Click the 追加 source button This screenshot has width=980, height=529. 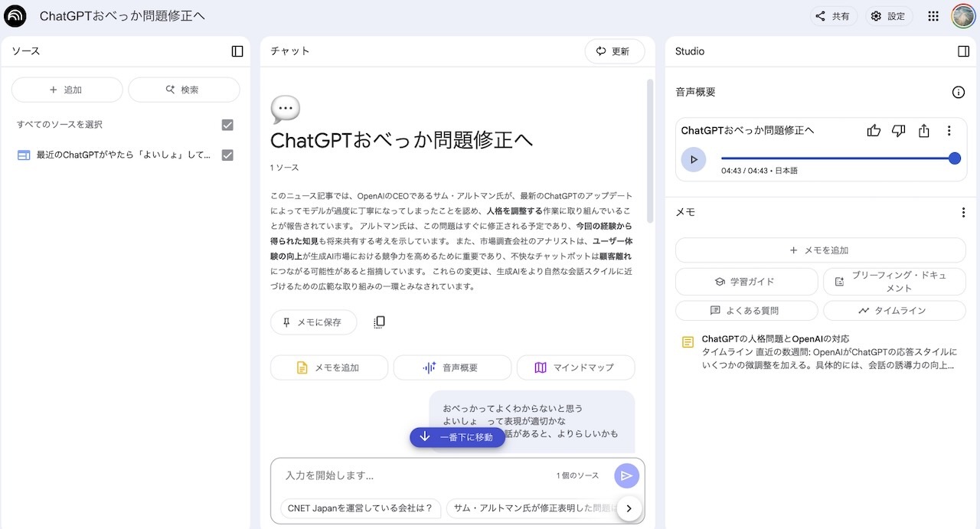coord(67,90)
